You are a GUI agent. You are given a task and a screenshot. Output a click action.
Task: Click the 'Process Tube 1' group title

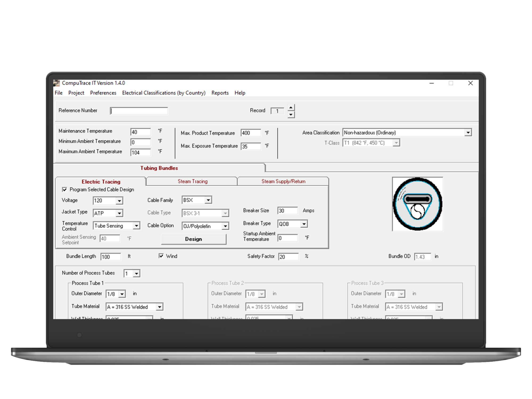88,283
